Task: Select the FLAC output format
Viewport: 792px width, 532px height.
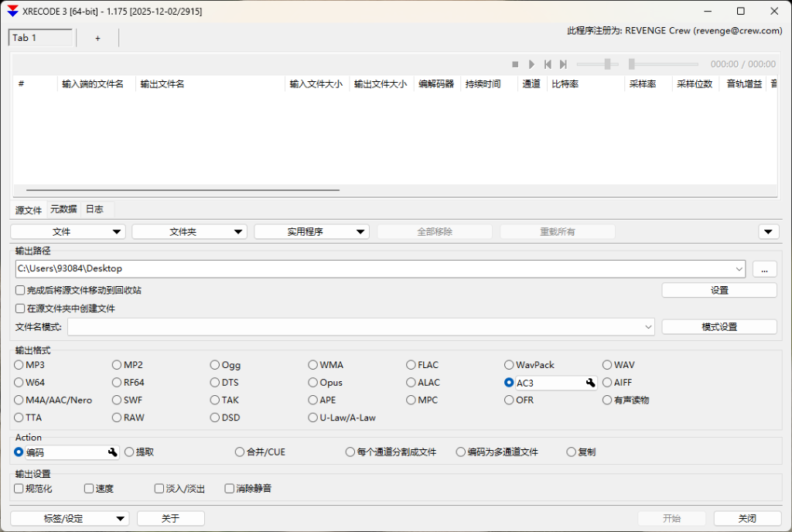Action: pyautogui.click(x=411, y=364)
